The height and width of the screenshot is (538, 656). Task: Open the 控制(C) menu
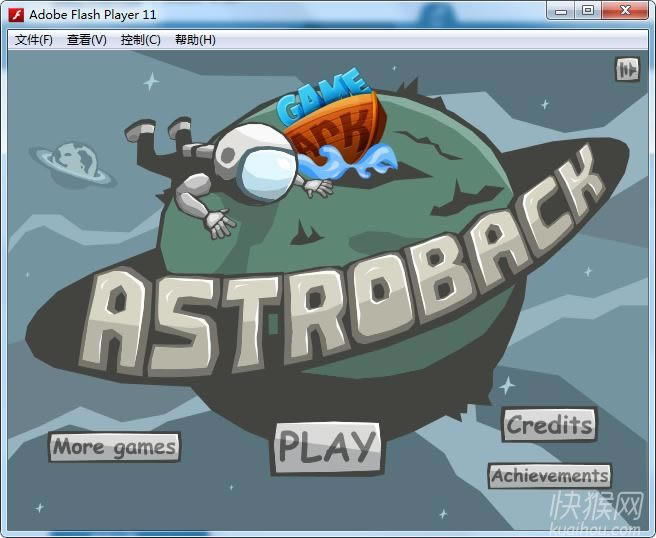coord(140,40)
